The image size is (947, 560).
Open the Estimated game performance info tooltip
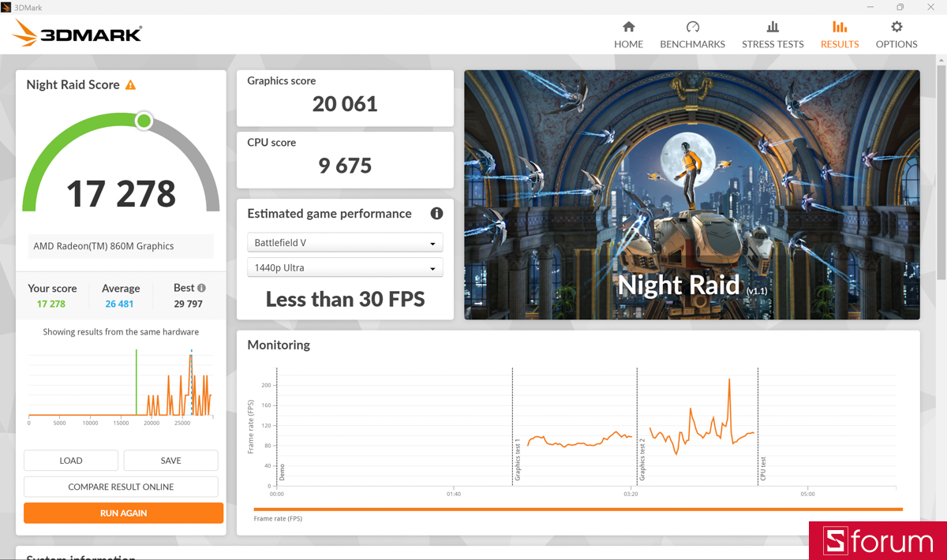click(436, 213)
